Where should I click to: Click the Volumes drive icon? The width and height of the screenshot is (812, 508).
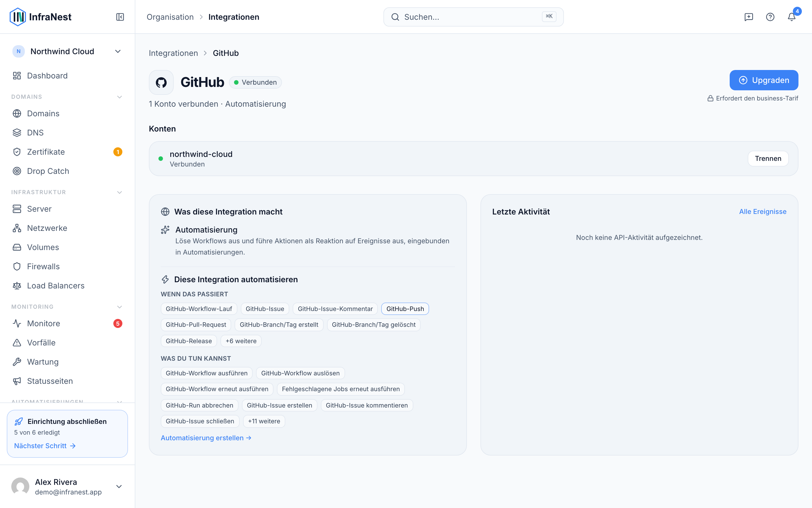pos(17,247)
